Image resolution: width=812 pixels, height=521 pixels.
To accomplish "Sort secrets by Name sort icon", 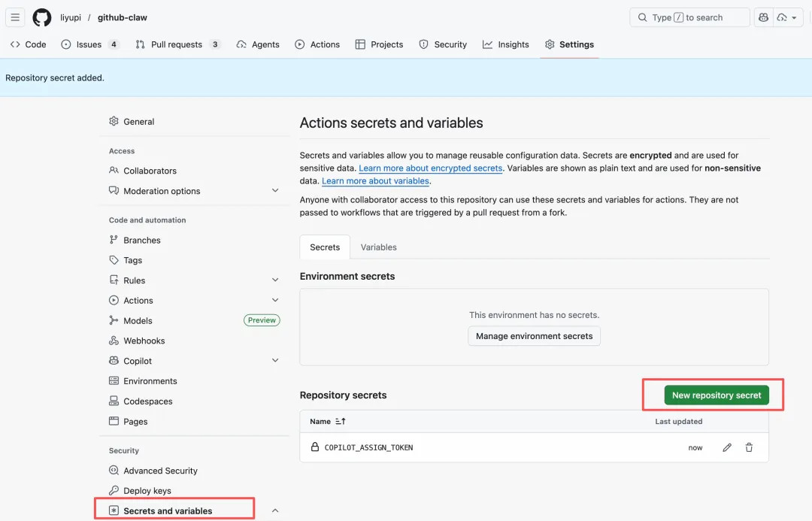I will tap(341, 422).
